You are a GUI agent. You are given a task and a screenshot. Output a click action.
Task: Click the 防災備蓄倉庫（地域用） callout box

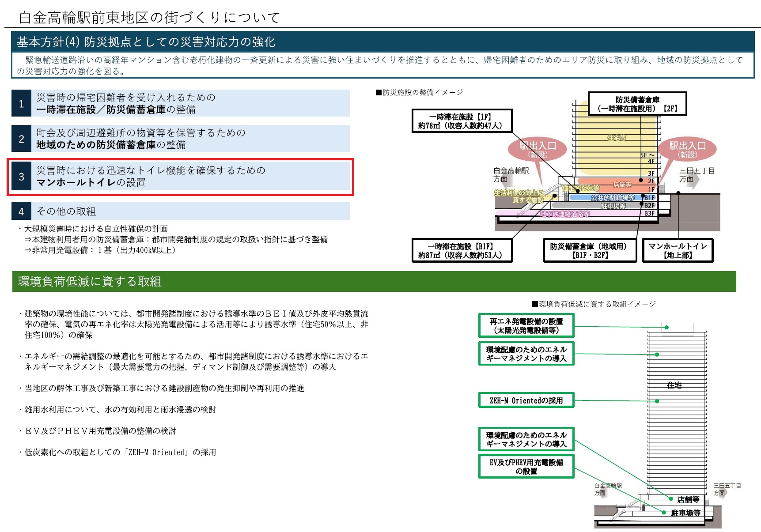[590, 251]
